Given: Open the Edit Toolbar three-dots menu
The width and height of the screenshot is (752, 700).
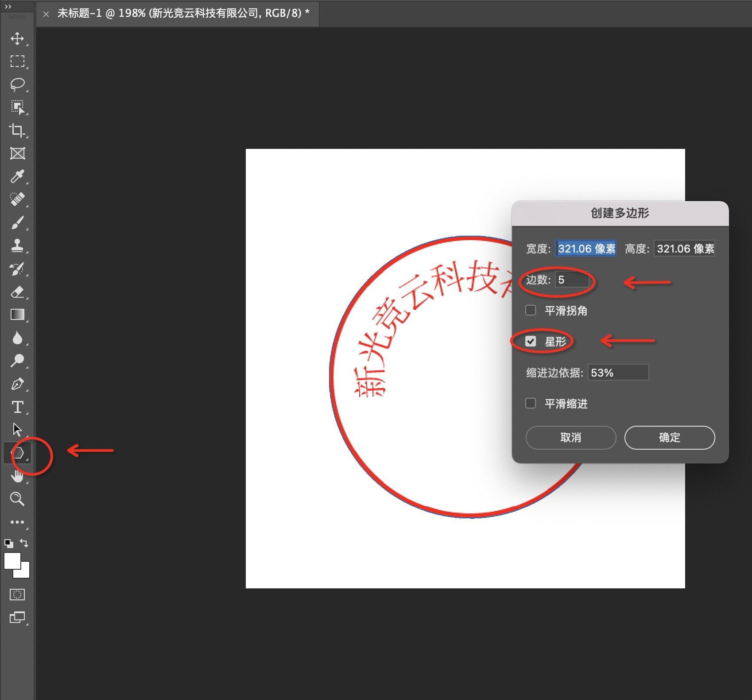Looking at the screenshot, I should 17,522.
